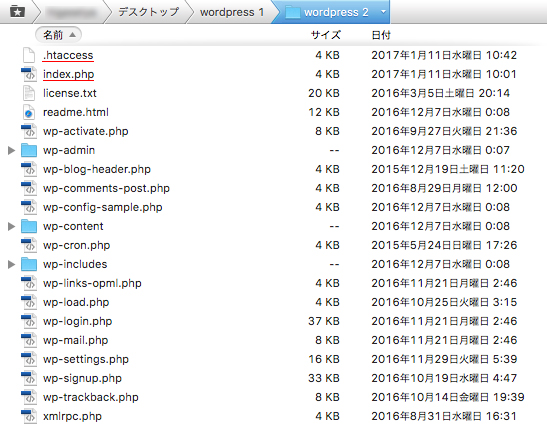
Task: Select the wp-cron.php file name
Action: 76,245
